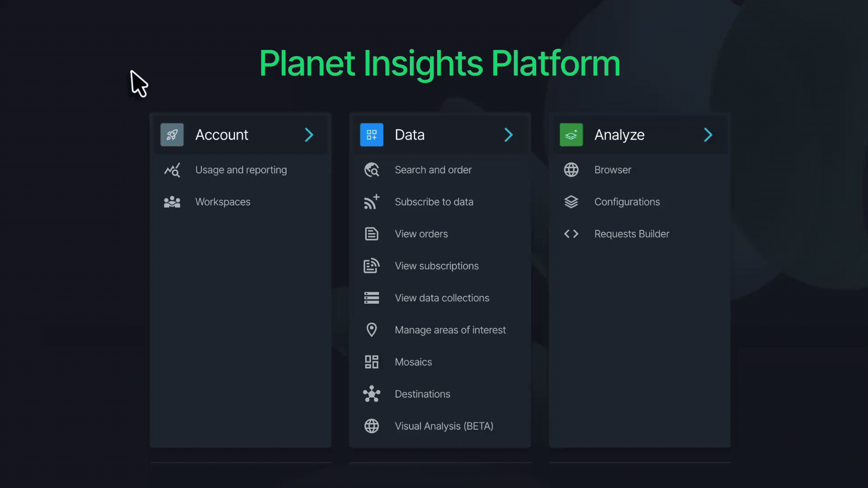Image resolution: width=868 pixels, height=488 pixels.
Task: Click the Usage and reporting chart icon
Action: [x=172, y=170]
